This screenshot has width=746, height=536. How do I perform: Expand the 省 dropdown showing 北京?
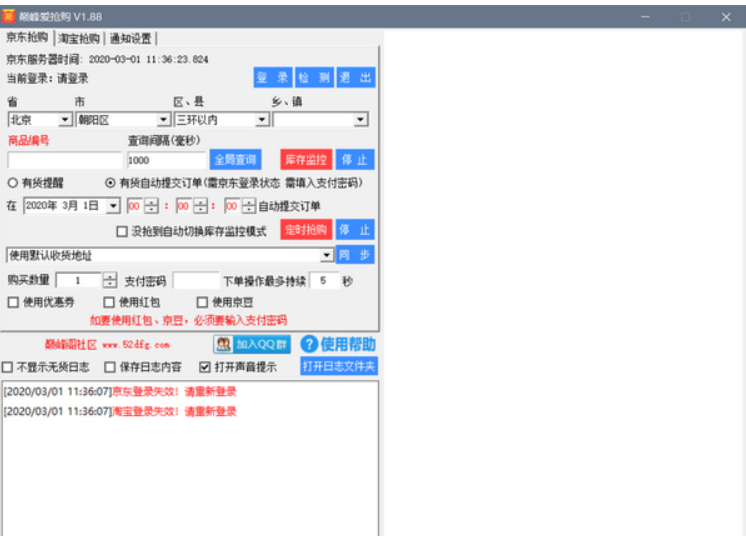(65, 119)
